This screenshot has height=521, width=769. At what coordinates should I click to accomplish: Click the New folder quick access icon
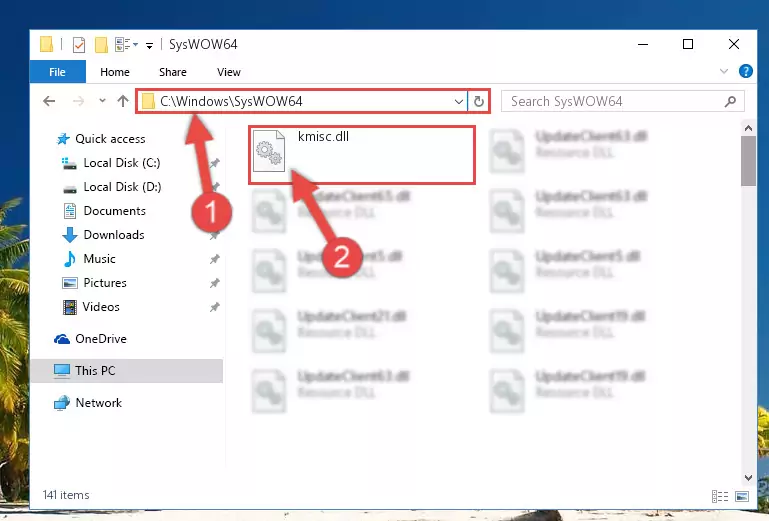coord(101,45)
